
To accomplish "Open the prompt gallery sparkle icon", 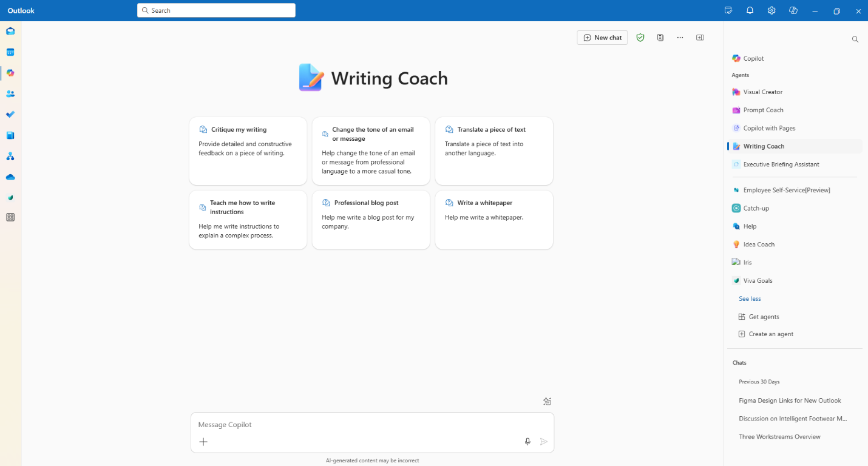I will pos(547,401).
